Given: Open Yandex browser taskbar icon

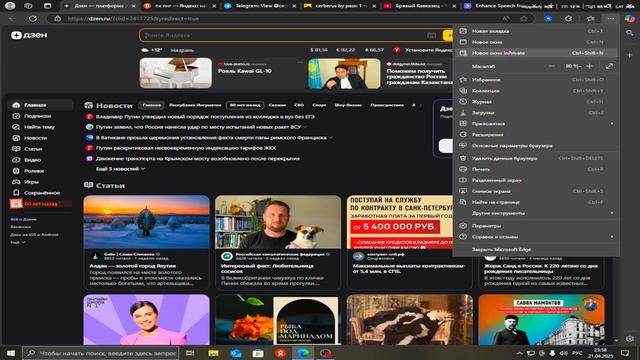Looking at the screenshot, I should (280, 353).
